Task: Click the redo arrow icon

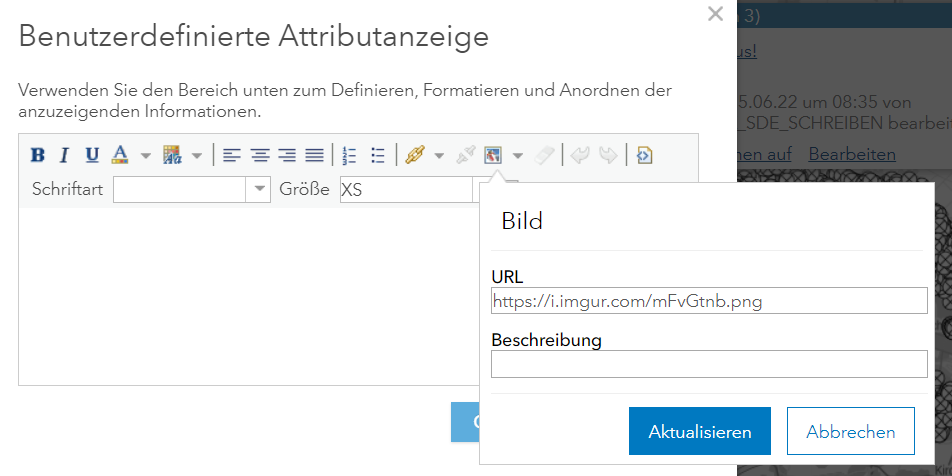Action: [x=608, y=155]
